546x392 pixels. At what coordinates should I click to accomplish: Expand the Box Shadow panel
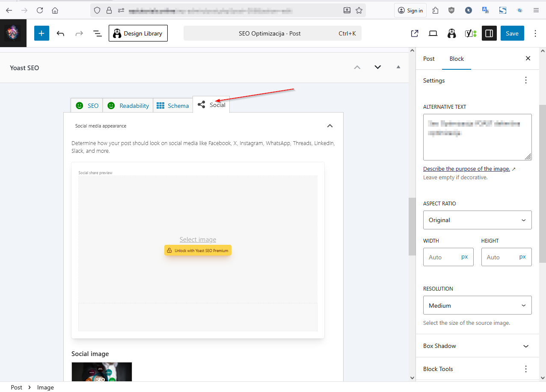click(477, 346)
